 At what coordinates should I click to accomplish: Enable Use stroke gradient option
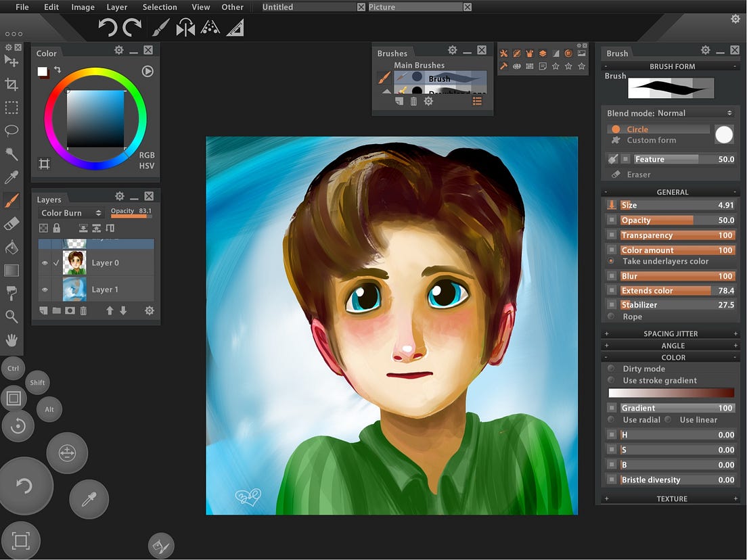652,381
